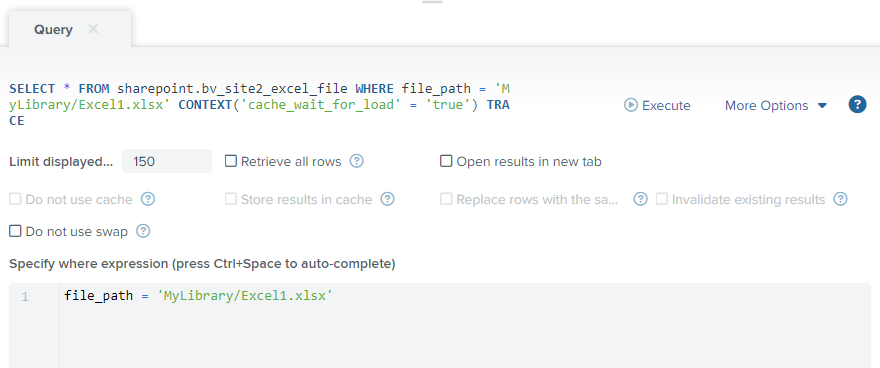Select the Query tab

click(x=53, y=30)
